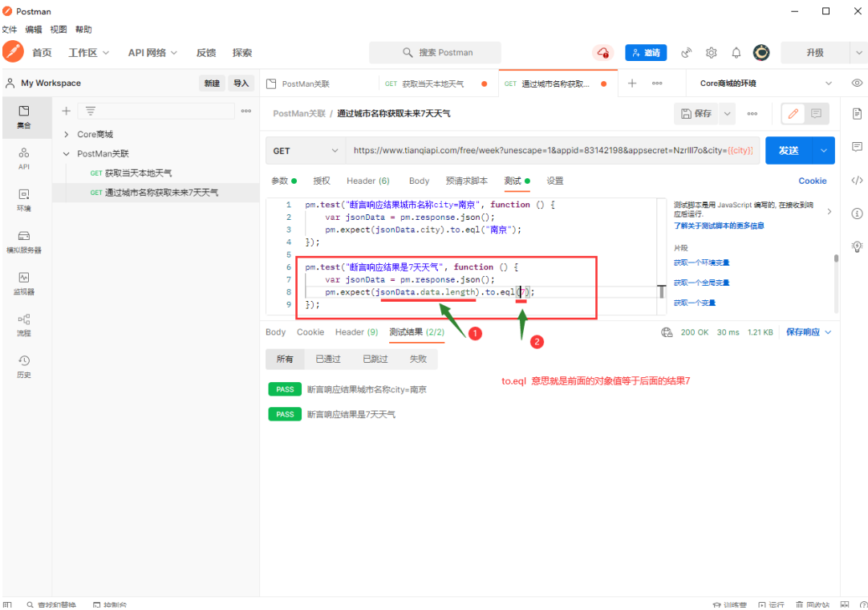The image size is (868, 610).
Task: Open the Core商城的环境 environment dropdown
Action: [x=765, y=83]
